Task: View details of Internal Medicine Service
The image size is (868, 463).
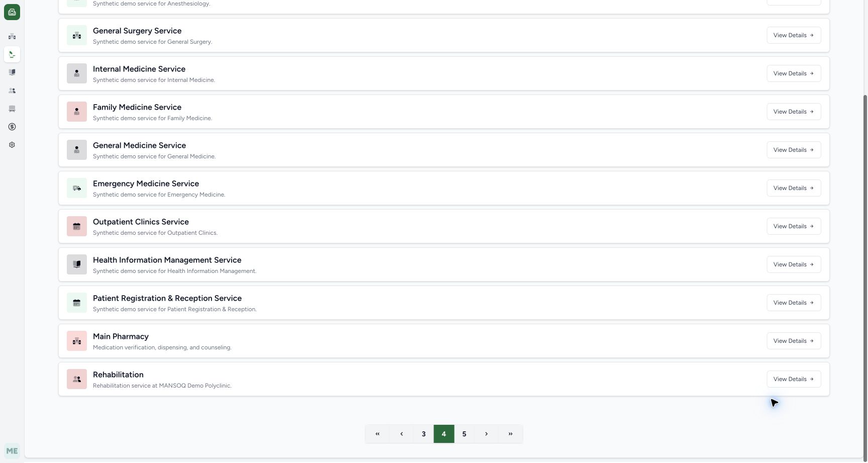Action: click(794, 73)
